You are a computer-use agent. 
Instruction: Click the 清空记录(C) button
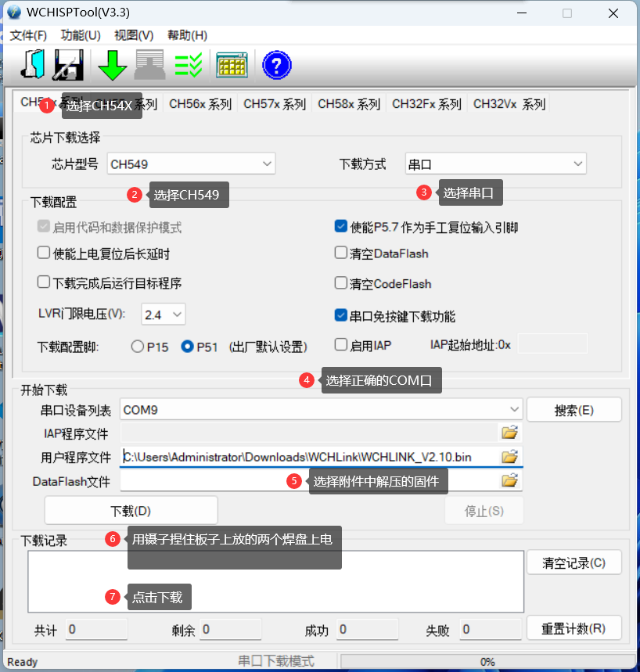tap(573, 562)
